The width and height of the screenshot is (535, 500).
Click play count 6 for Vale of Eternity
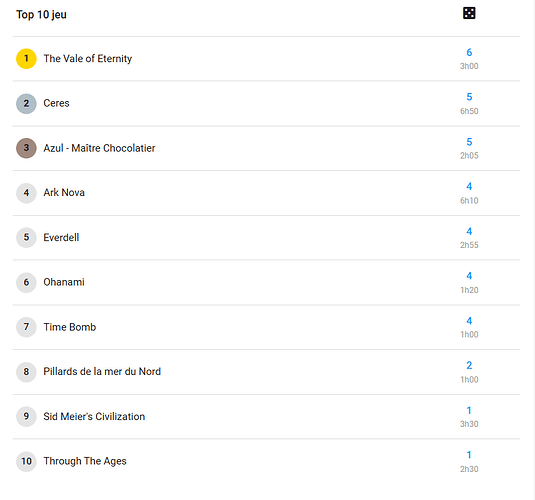pos(469,52)
